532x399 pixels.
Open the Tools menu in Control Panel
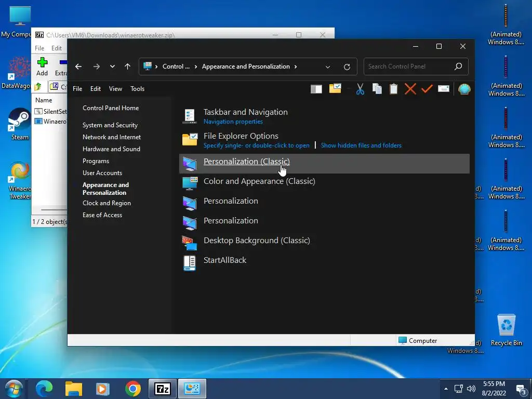137,88
